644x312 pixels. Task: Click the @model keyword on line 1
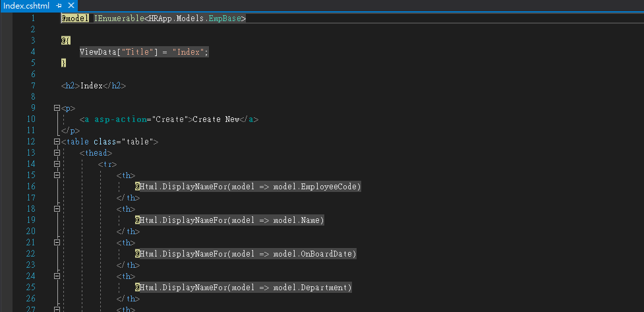click(x=74, y=18)
